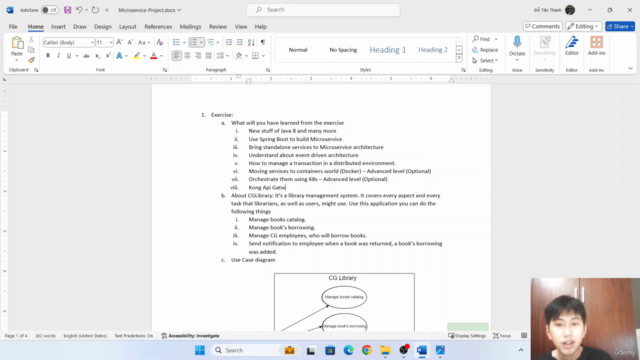Align paragraph to the right
The image size is (640, 360).
[x=198, y=56]
